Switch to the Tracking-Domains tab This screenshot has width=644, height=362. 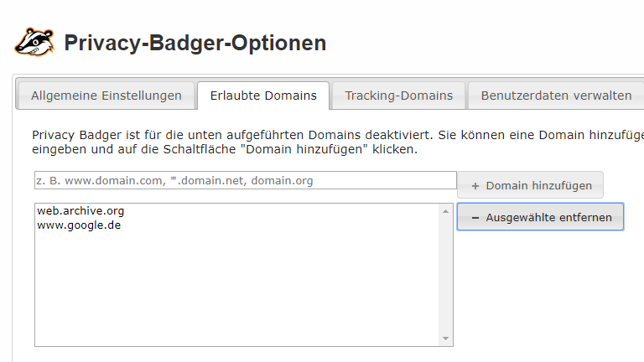398,96
